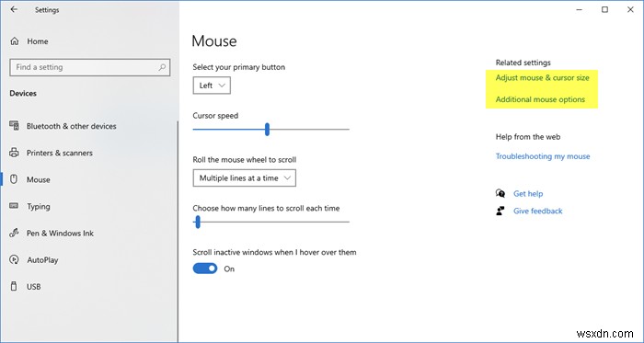The image size is (644, 343).
Task: Click the Select your primary button label
Action: (x=238, y=67)
